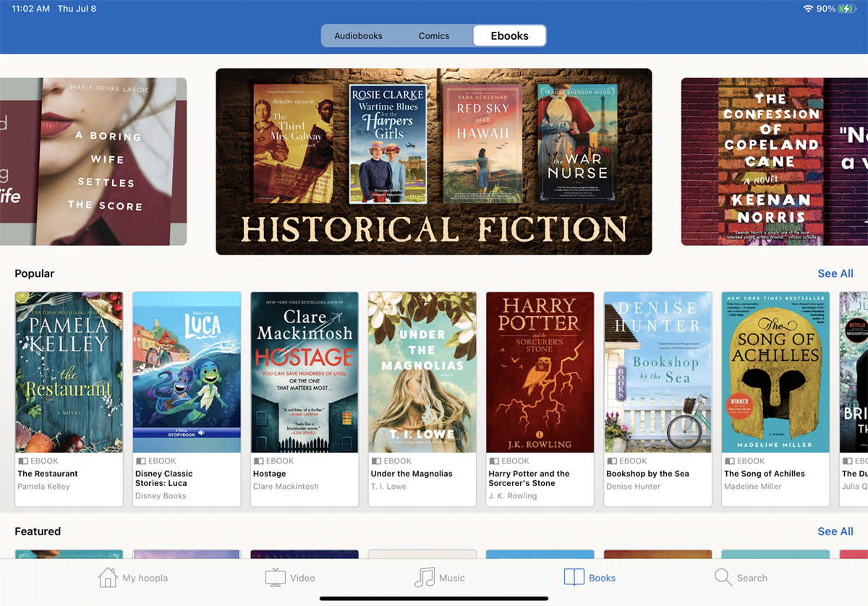Viewport: 868px width, 606px height.
Task: Tap the title Under the Magnolias
Action: 412,474
